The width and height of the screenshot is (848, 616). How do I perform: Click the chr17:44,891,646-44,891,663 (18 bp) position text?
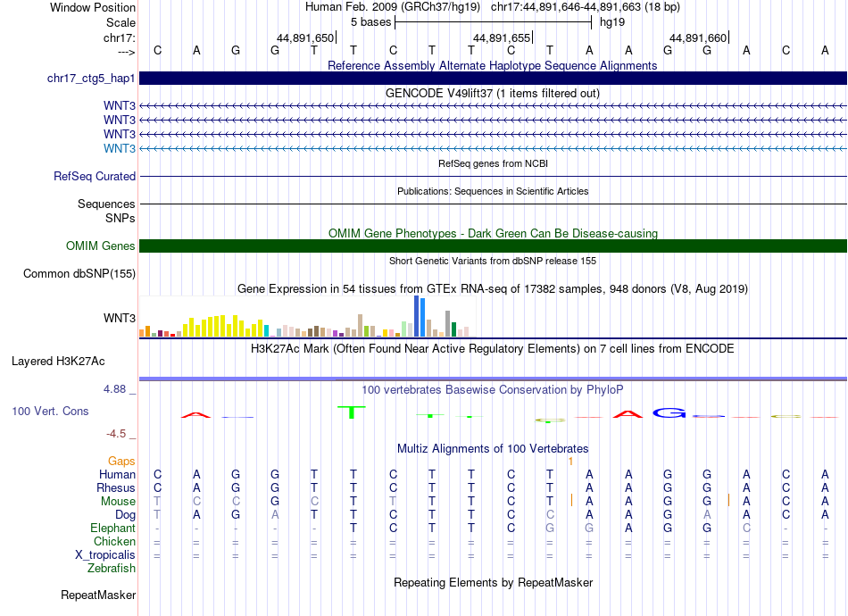tap(586, 7)
